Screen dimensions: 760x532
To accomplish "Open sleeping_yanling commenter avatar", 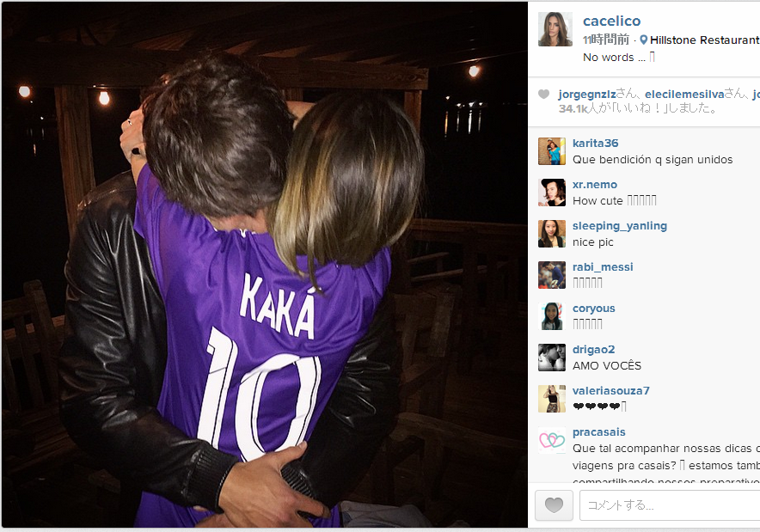I will pos(552,234).
